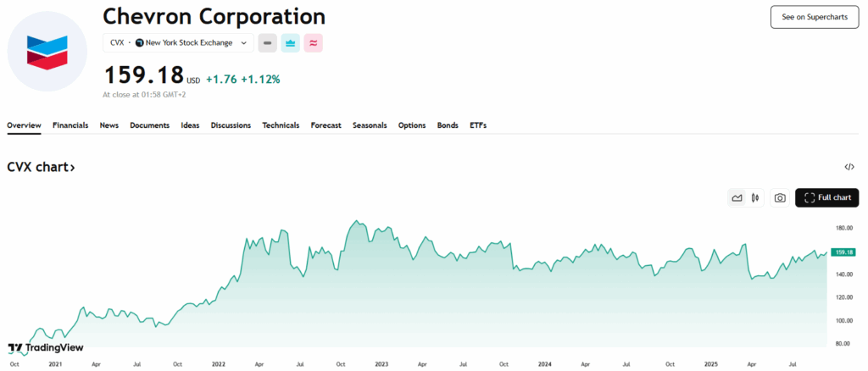The image size is (868, 371).
Task: Click the Chevron company logo
Action: tap(47, 51)
